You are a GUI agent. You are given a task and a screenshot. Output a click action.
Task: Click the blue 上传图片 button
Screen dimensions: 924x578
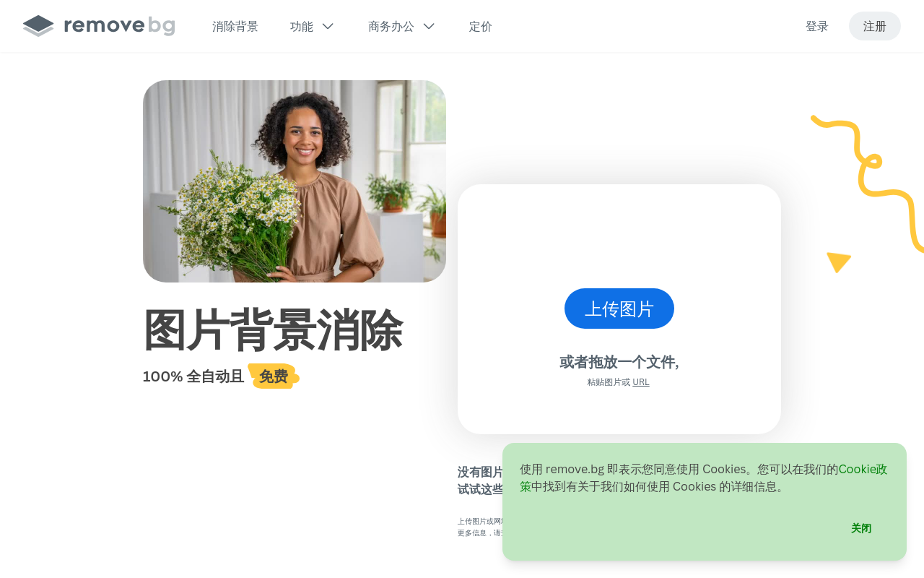point(619,309)
